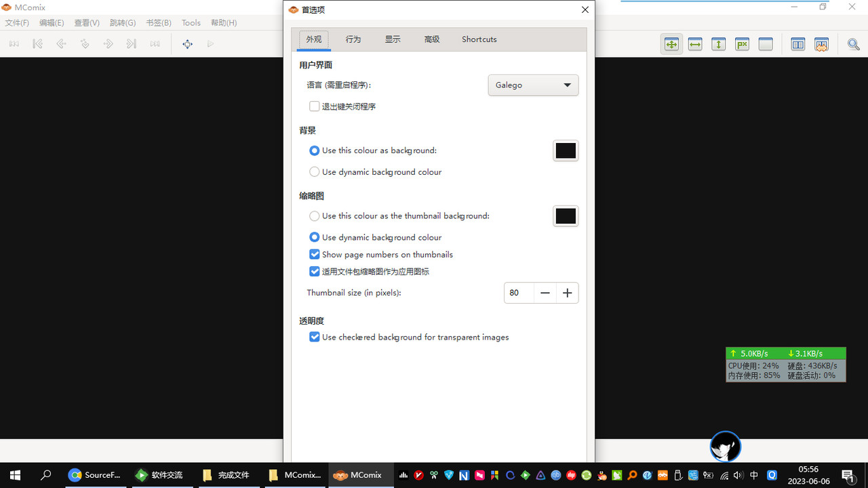The image size is (868, 488).
Task: Select Use dynamic background colour under 背景
Action: click(x=315, y=172)
